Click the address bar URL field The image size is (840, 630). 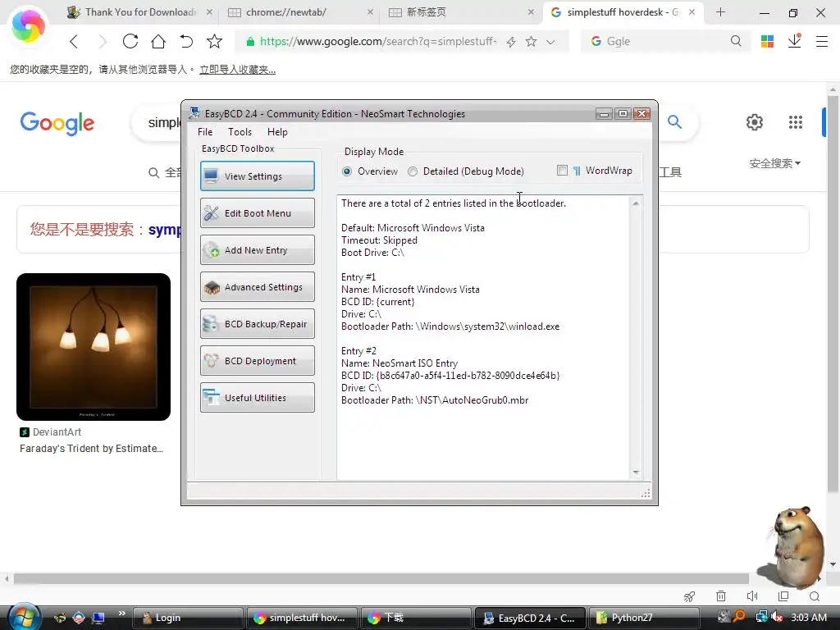tap(378, 41)
